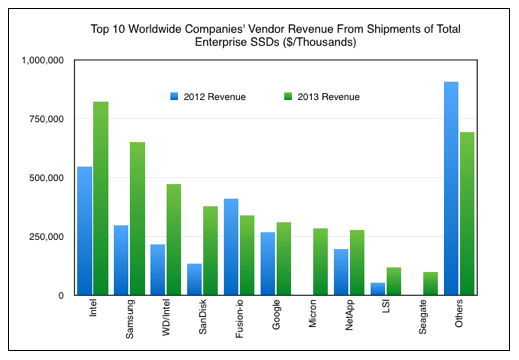This screenshot has width=519, height=360.
Task: Click the 'Intel' axis label
Action: coord(93,308)
